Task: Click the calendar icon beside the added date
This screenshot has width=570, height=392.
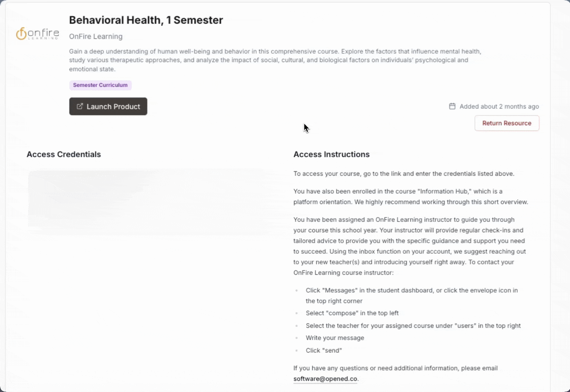Action: pos(452,106)
